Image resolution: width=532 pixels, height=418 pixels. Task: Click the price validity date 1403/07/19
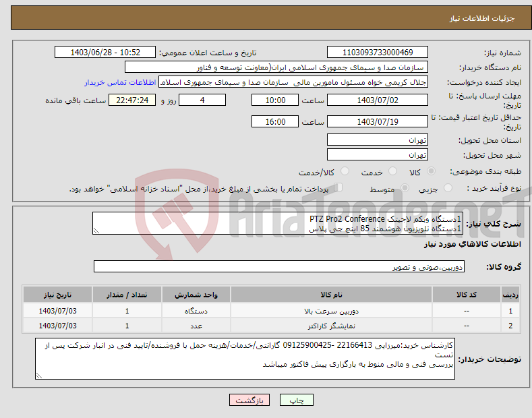tap(378, 121)
